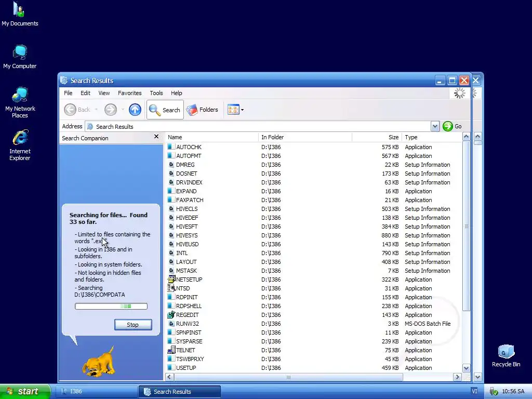This screenshot has width=532, height=399.
Task: Open the View menu
Action: (104, 93)
